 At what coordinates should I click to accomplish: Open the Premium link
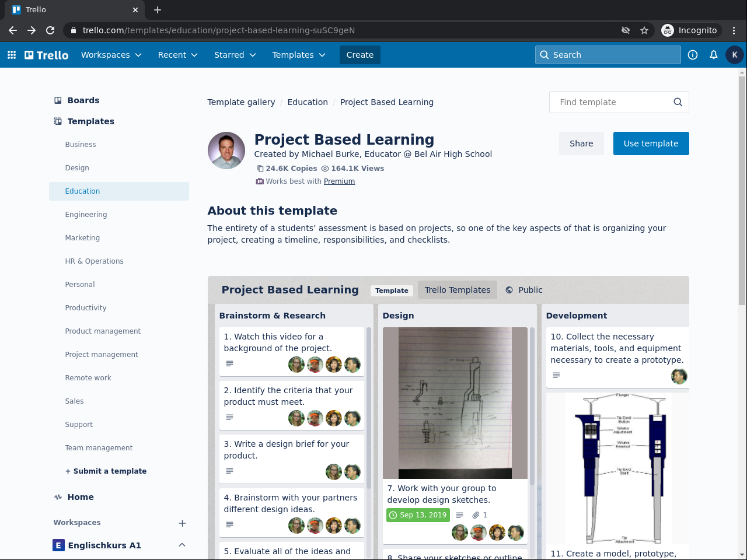[x=339, y=181]
